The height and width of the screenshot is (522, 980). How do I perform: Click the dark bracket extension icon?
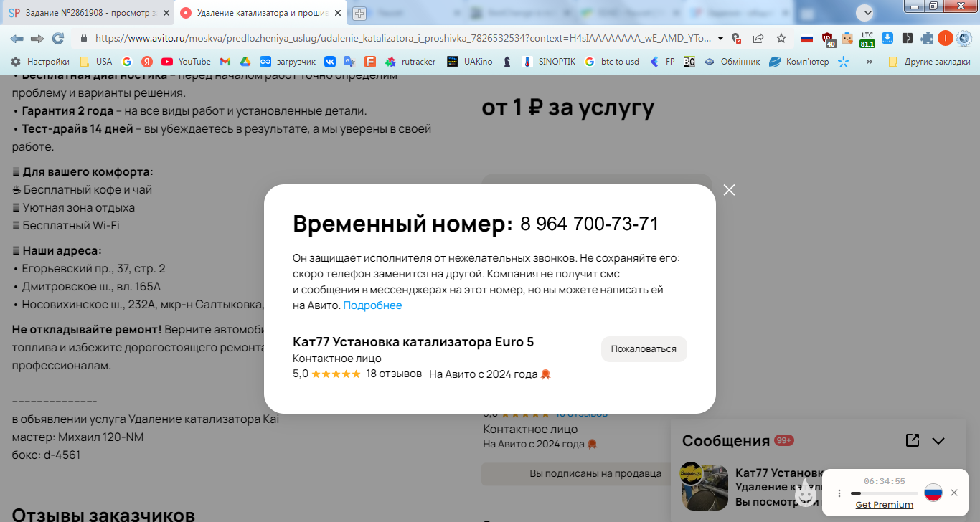tap(908, 39)
